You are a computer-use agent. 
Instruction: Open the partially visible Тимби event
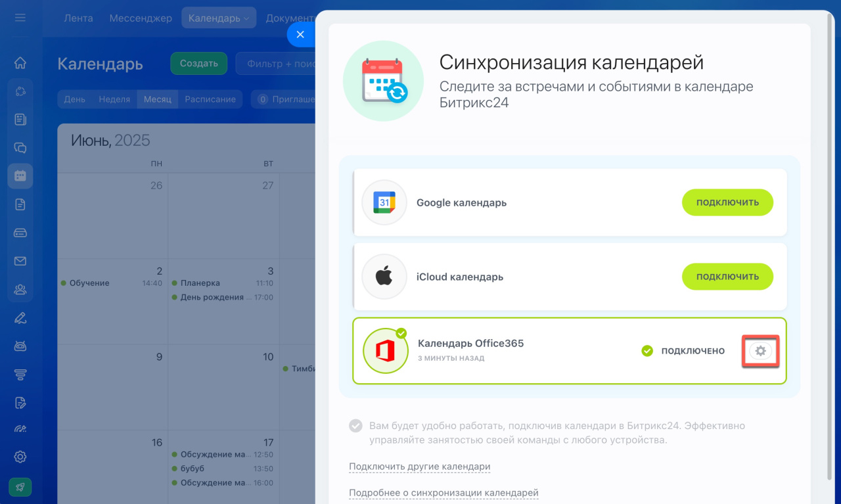[300, 369]
